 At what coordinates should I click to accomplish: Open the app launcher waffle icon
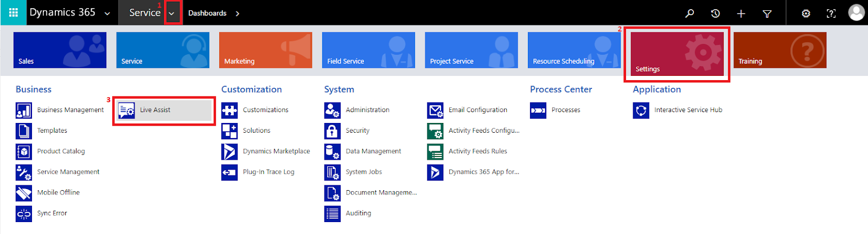[13, 12]
